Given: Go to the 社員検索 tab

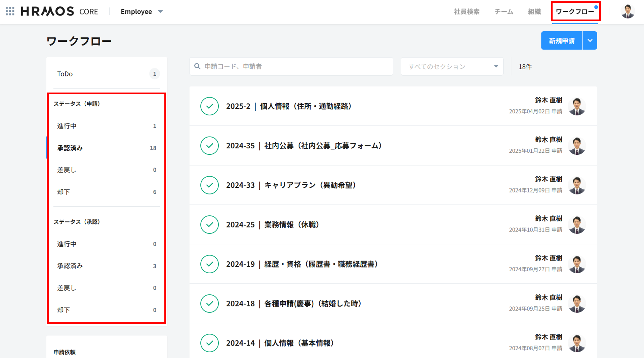Looking at the screenshot, I should (467, 12).
